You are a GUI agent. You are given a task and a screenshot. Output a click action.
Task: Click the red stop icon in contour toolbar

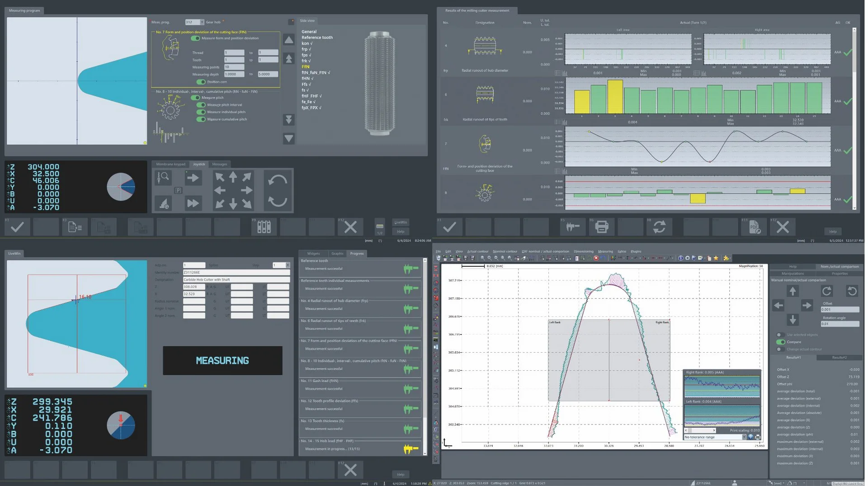tap(596, 258)
